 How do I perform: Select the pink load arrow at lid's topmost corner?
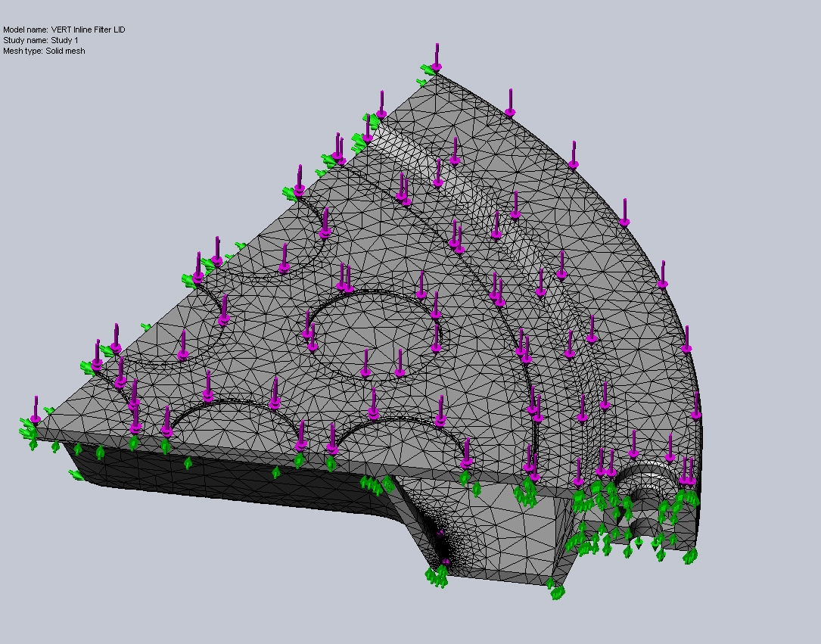click(x=437, y=58)
